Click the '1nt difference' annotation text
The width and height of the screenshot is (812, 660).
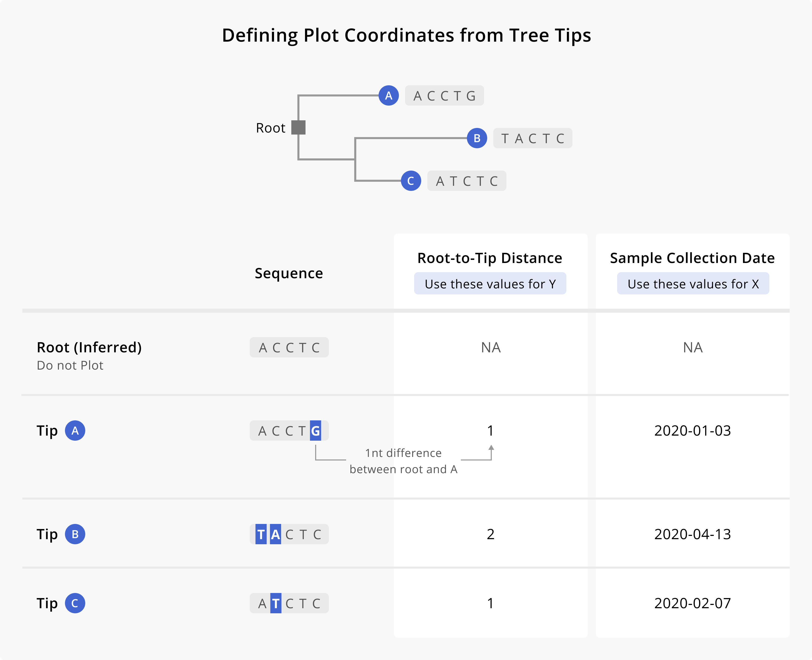click(x=403, y=453)
